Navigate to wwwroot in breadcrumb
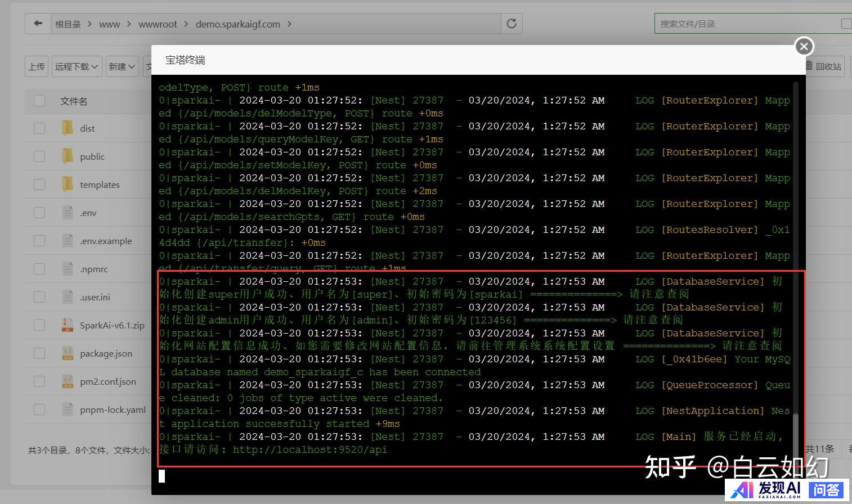The width and height of the screenshot is (852, 504). [158, 24]
